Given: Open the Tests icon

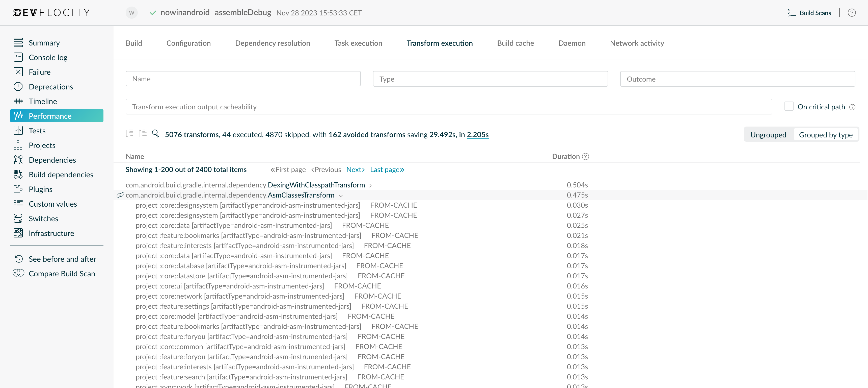Looking at the screenshot, I should [x=18, y=131].
